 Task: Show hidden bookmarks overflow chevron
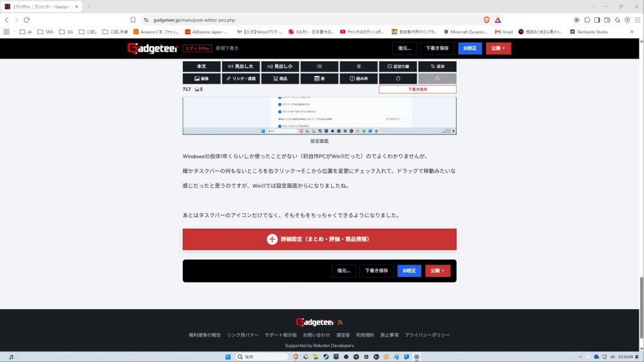(x=632, y=32)
